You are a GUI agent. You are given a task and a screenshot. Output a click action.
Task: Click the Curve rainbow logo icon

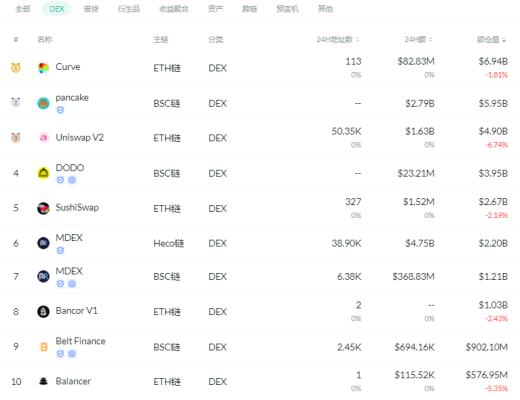(43, 68)
